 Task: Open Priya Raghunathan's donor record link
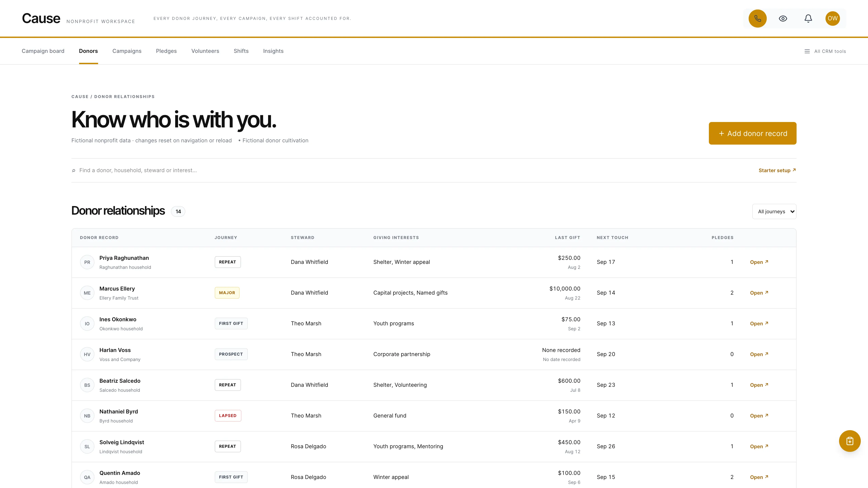coord(759,262)
